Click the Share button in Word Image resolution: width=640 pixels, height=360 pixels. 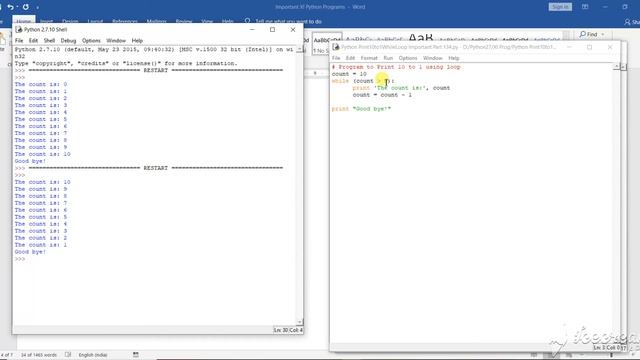click(632, 22)
